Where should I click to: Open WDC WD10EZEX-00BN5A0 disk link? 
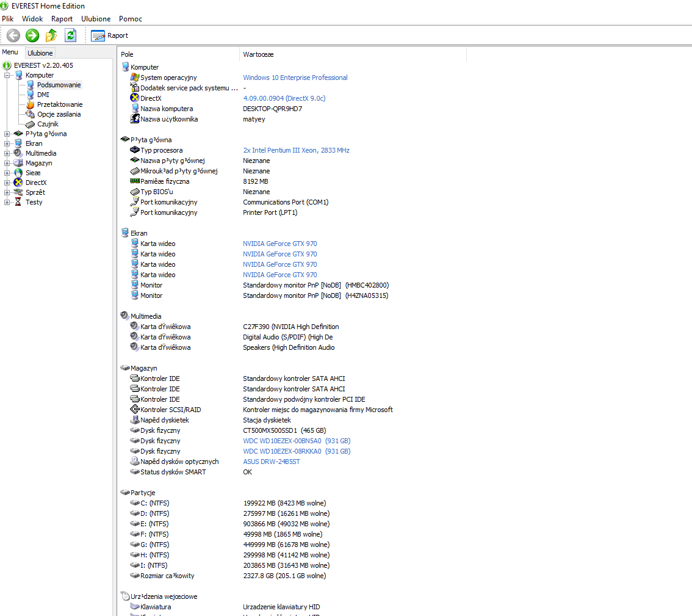coord(297,441)
